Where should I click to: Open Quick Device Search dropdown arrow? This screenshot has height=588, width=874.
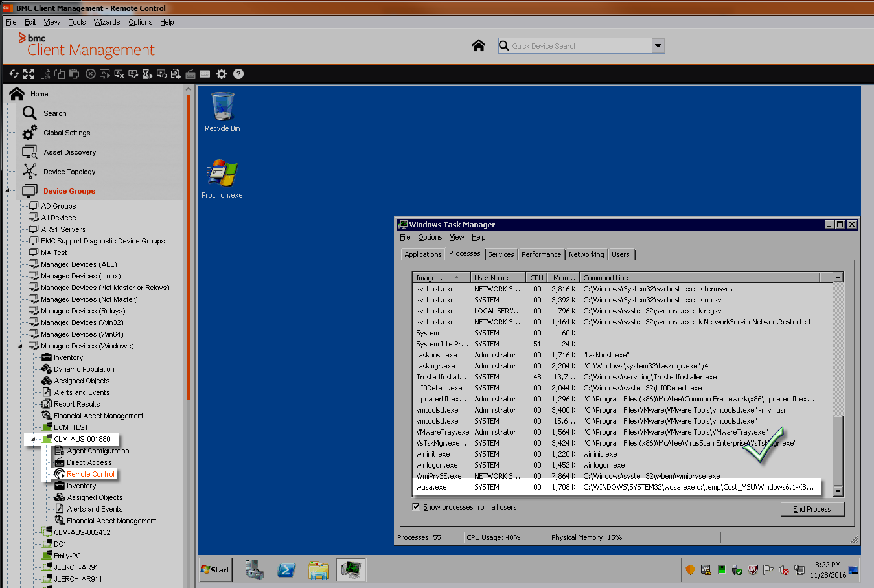click(x=658, y=45)
